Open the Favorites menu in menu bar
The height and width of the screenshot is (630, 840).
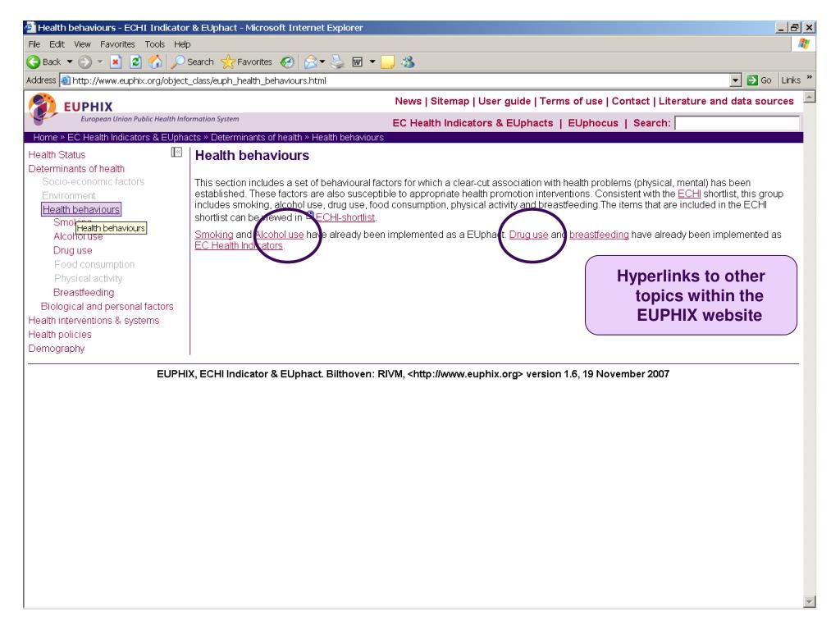(117, 44)
